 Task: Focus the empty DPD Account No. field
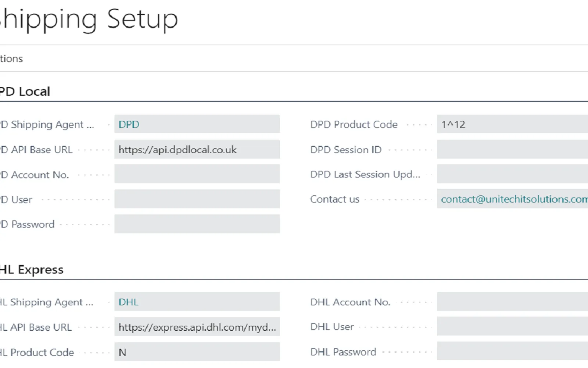[197, 174]
